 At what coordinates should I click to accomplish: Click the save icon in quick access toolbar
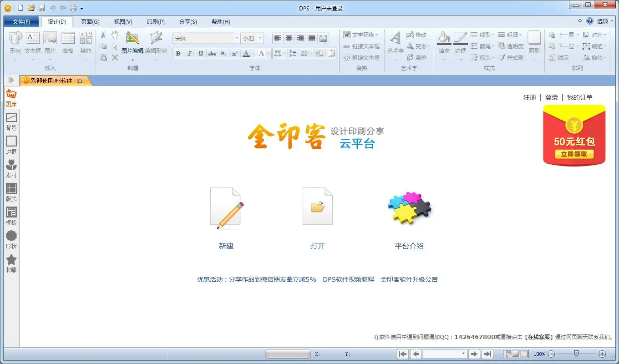(x=42, y=8)
